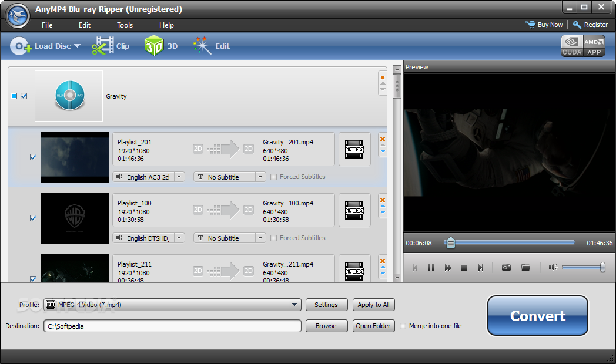Click the Buy Now cart link
The image size is (616, 364).
[544, 25]
